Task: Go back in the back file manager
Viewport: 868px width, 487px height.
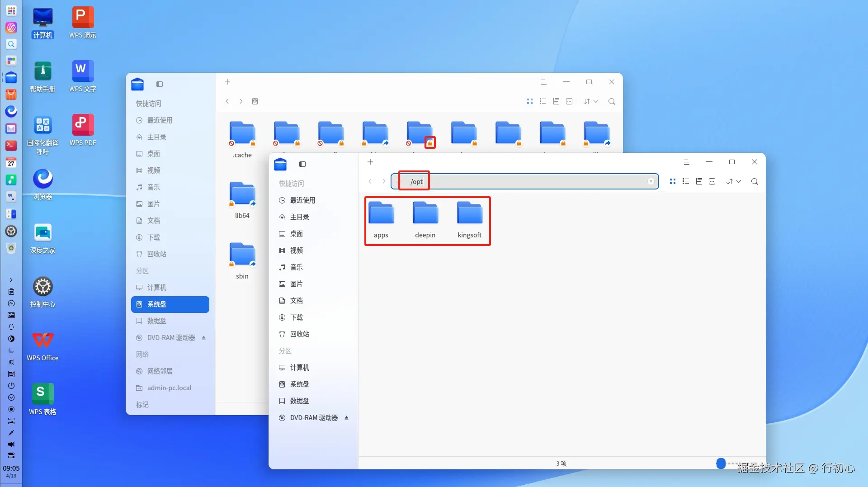Action: (227, 101)
